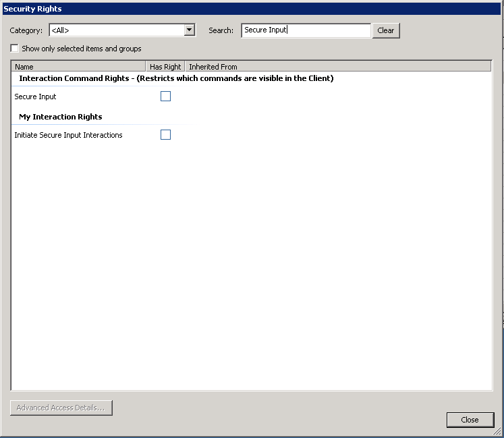
Task: Click the Has Right column header
Action: [x=165, y=67]
